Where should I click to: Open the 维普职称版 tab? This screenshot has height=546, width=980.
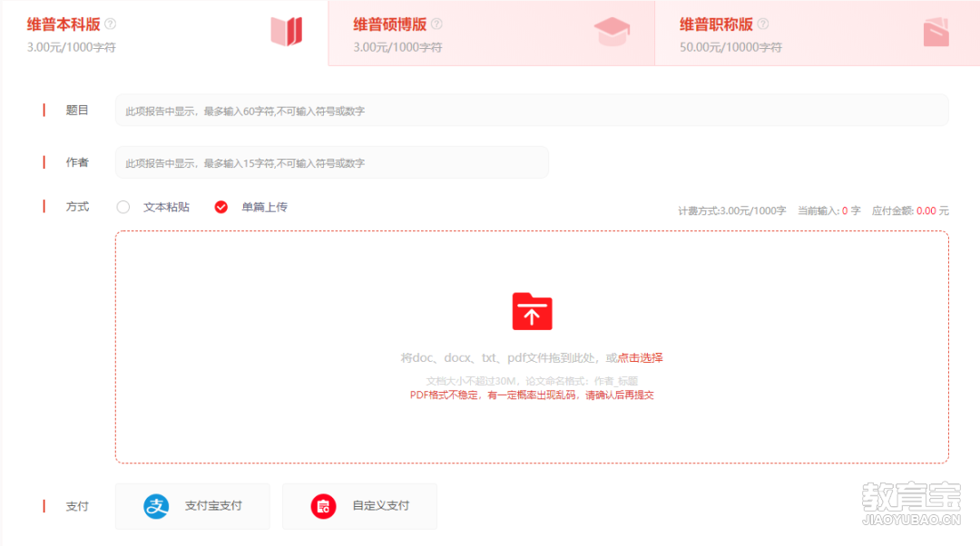pyautogui.click(x=818, y=34)
